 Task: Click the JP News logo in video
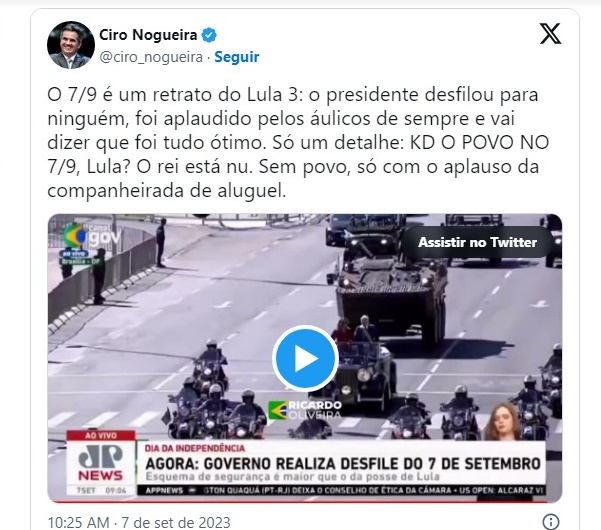(x=100, y=463)
